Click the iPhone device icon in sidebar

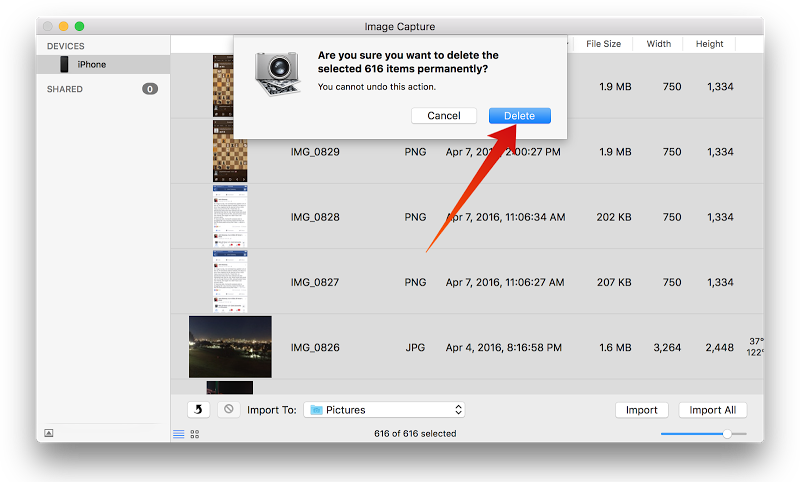[x=65, y=65]
